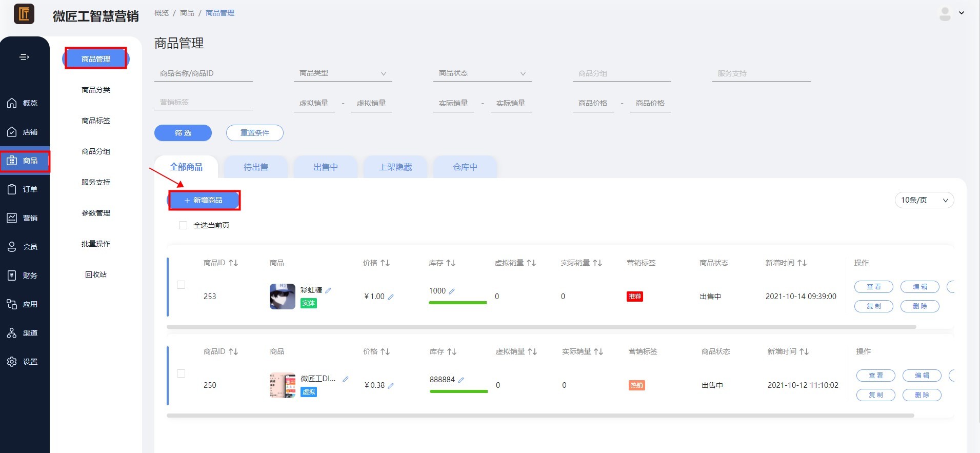Switch to 待出售 tab
The image size is (980, 453).
pyautogui.click(x=256, y=167)
